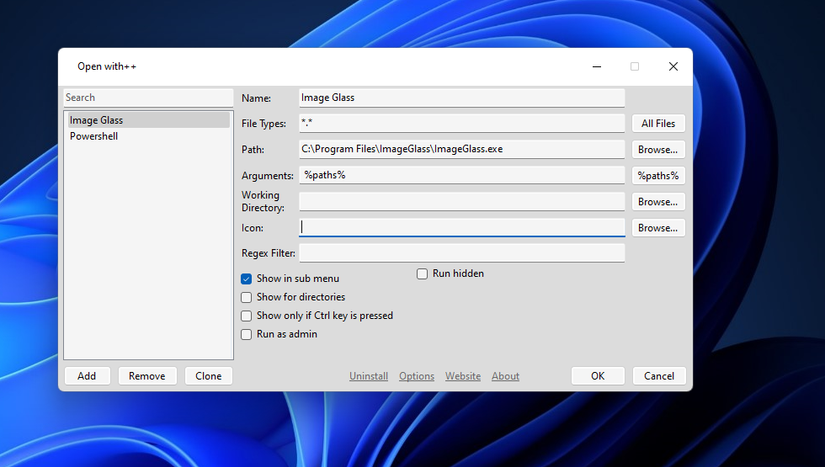The width and height of the screenshot is (825, 467).
Task: Click the Arguments input field
Action: click(x=462, y=175)
